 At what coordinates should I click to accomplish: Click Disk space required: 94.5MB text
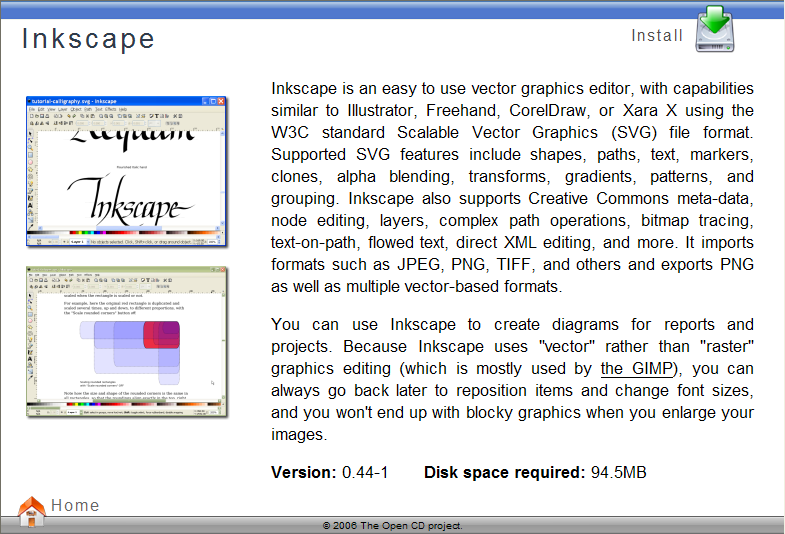535,472
